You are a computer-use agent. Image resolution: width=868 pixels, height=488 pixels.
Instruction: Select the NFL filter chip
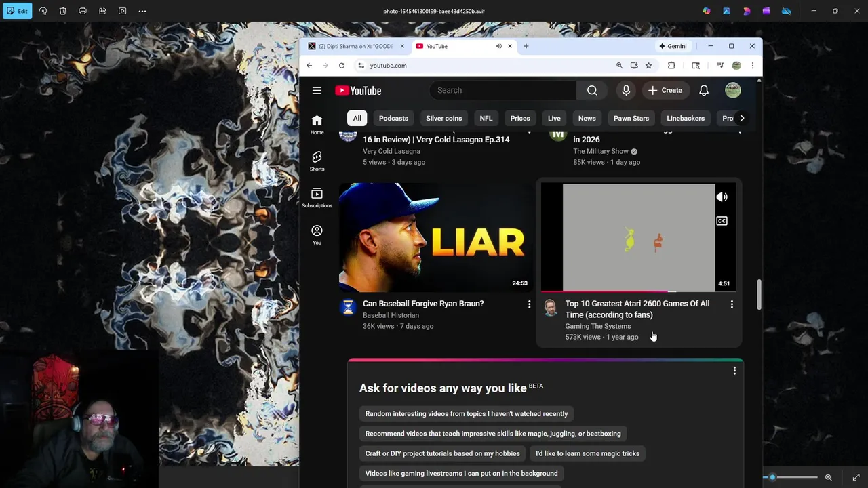(486, 118)
